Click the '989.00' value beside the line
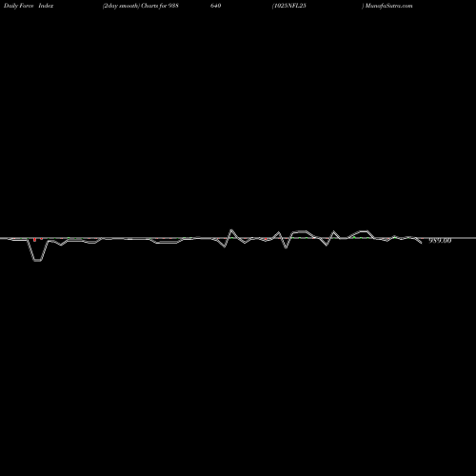This screenshot has height=476, width=476. tap(440, 241)
